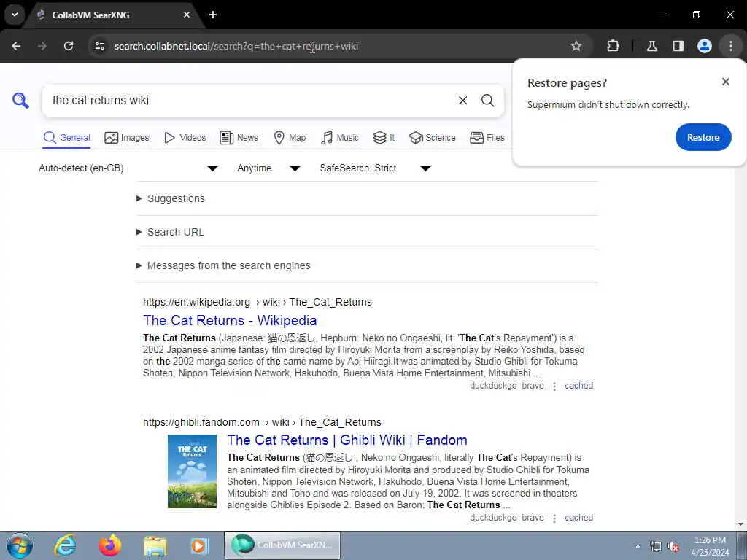Open the profile avatar menu
747x560 pixels.
click(x=705, y=46)
